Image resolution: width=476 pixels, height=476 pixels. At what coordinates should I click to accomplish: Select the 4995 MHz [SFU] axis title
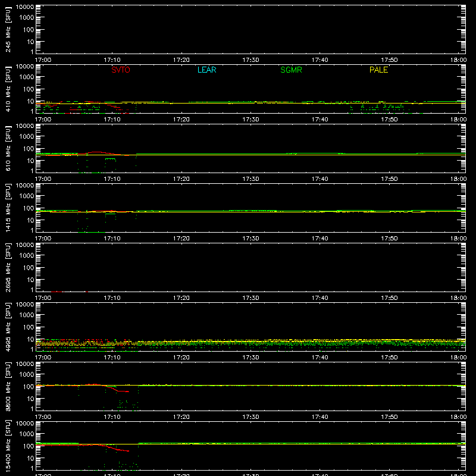point(8,327)
